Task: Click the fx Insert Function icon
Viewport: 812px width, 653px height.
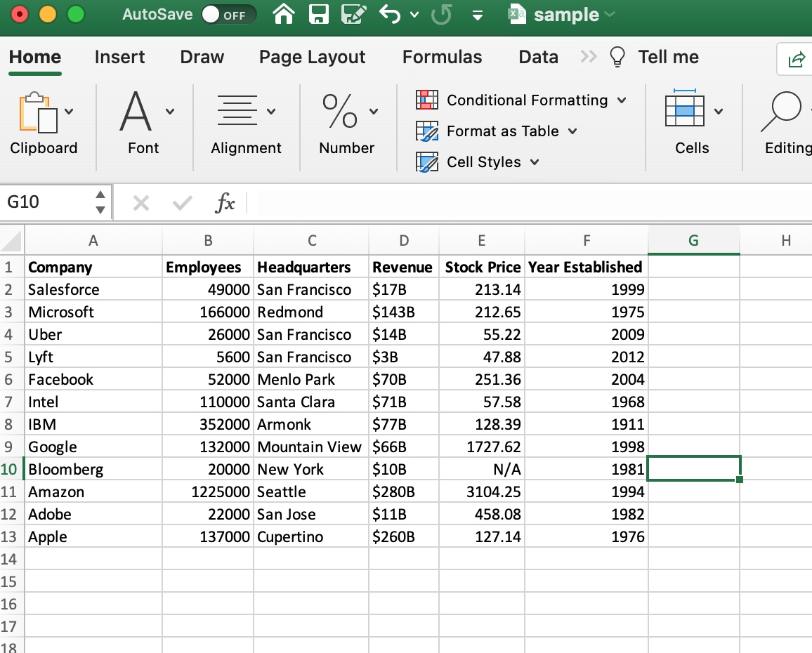Action: click(225, 202)
